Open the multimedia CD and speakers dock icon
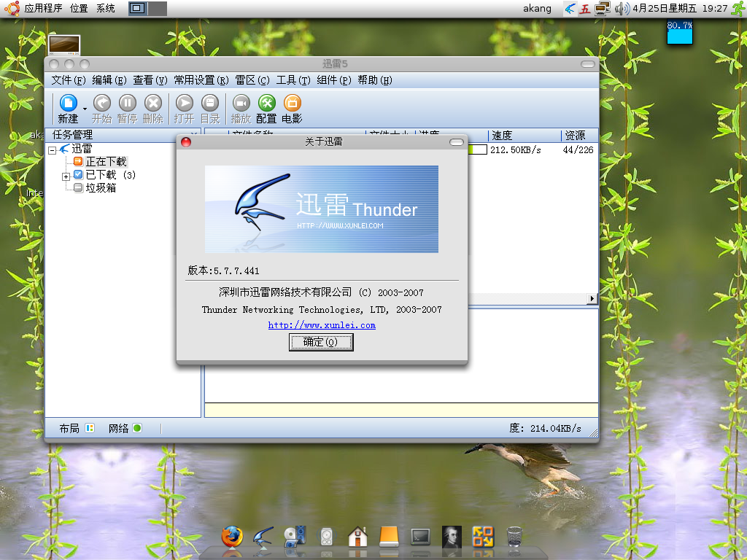Image resolution: width=747 pixels, height=560 pixels. pyautogui.click(x=295, y=537)
